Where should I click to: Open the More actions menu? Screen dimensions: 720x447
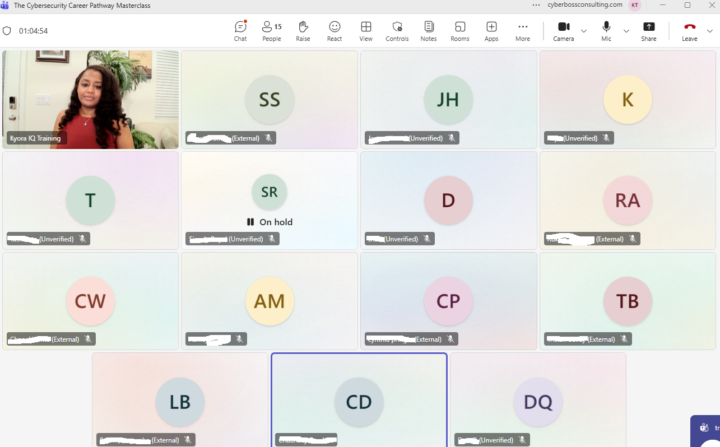click(x=523, y=31)
